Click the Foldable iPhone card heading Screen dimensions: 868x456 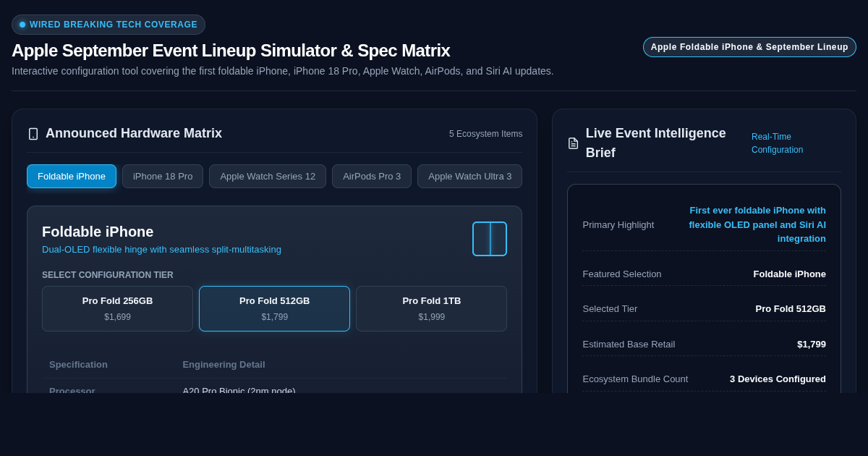(98, 232)
